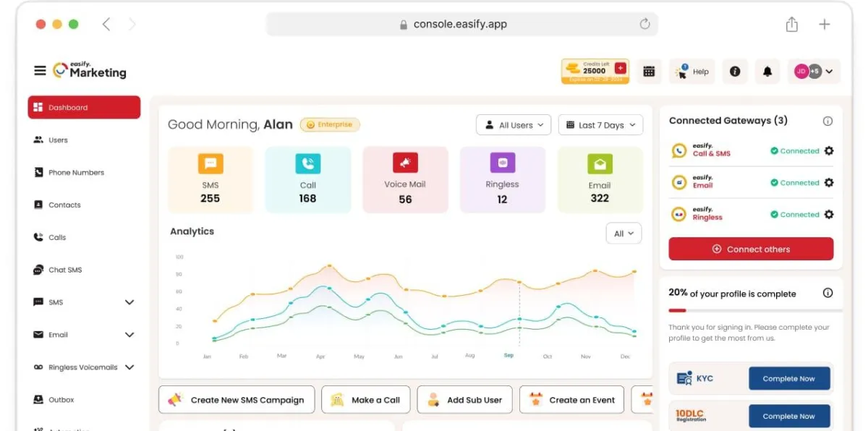
Task: Click the Connected Gateways info icon
Action: tap(828, 121)
